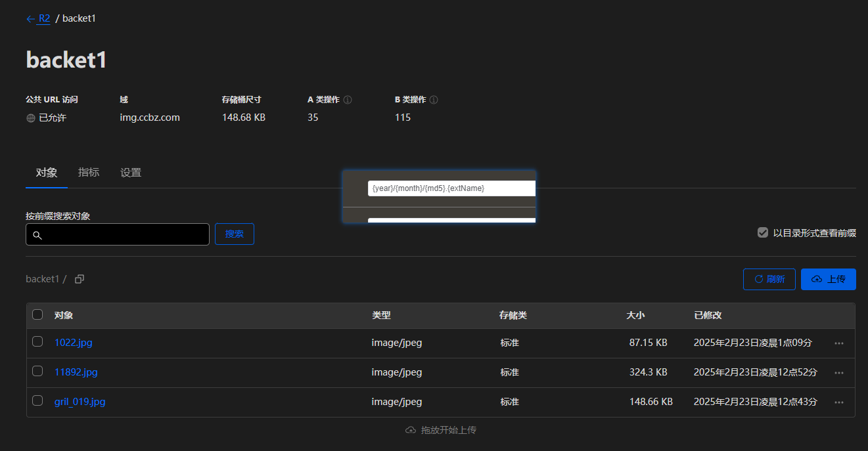Image resolution: width=868 pixels, height=451 pixels.
Task: Toggle the 以目录形式查看前缀 checkbox
Action: point(763,232)
